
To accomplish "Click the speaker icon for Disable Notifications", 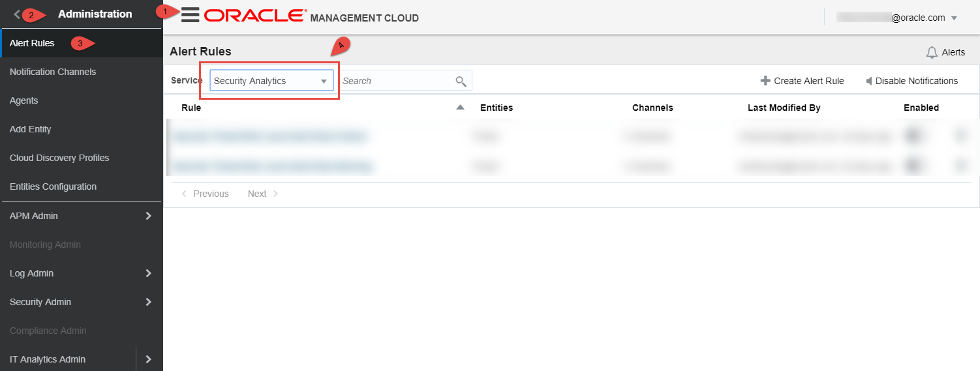I will click(x=869, y=81).
